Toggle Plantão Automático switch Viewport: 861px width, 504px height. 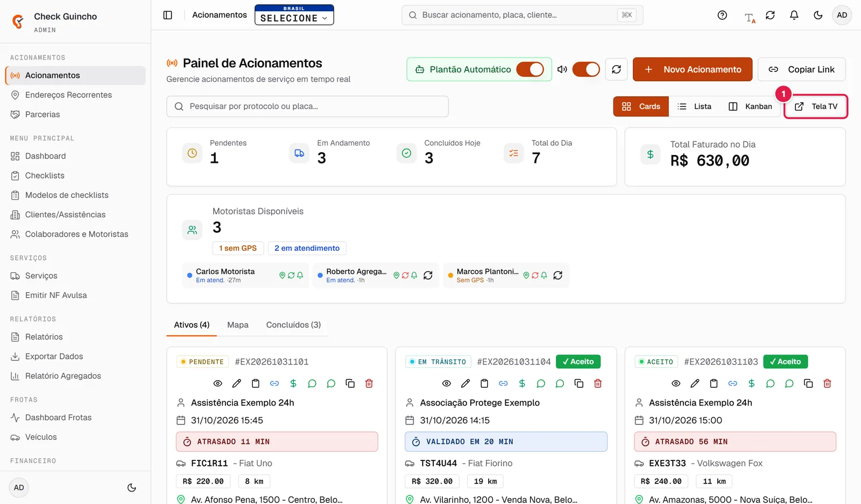pyautogui.click(x=530, y=69)
